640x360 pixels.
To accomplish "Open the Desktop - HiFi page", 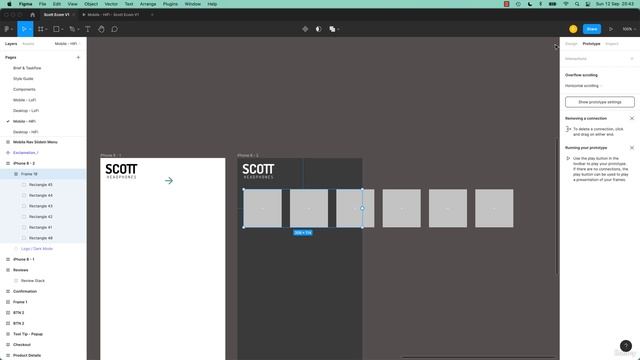I will tap(25, 132).
